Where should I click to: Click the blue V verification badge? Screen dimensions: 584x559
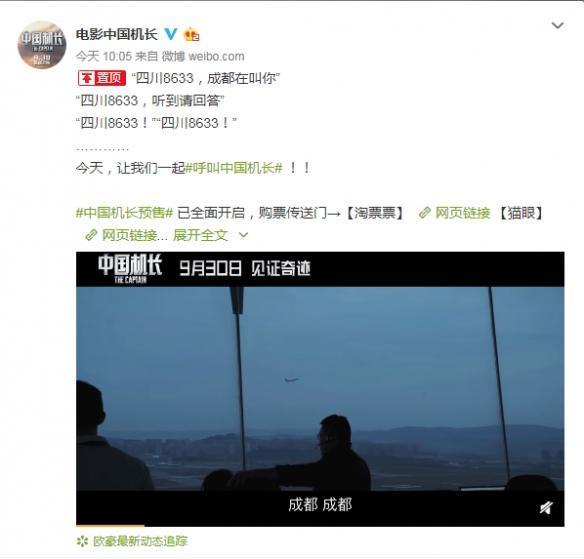click(171, 34)
